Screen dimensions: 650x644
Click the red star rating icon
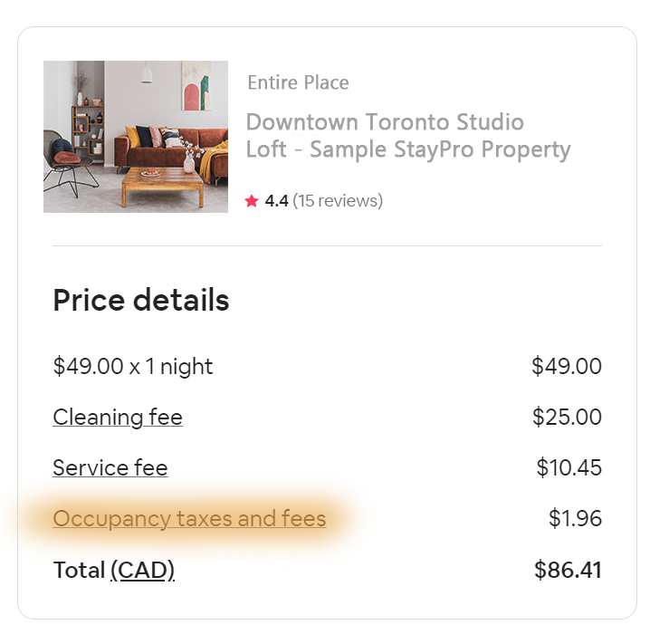click(252, 201)
